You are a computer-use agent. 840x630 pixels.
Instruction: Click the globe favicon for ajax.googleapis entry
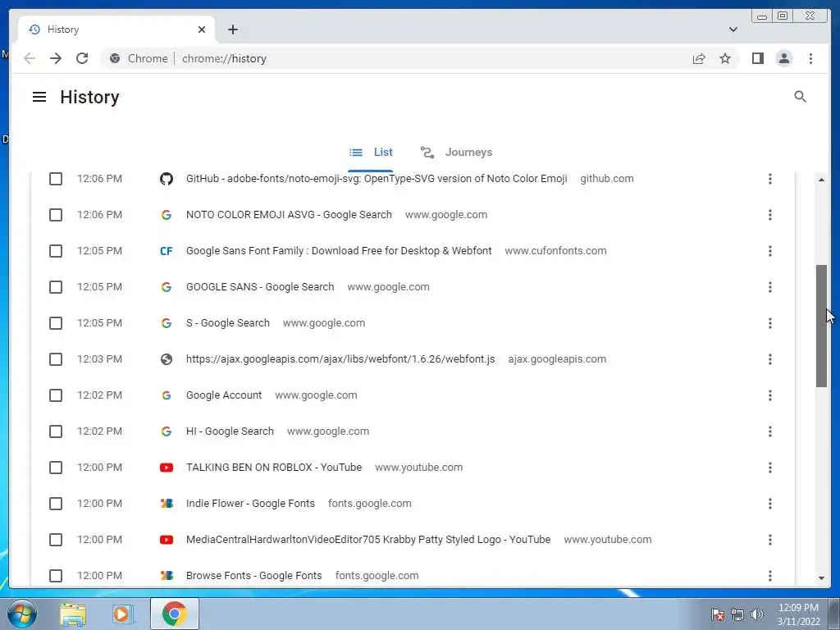[167, 359]
